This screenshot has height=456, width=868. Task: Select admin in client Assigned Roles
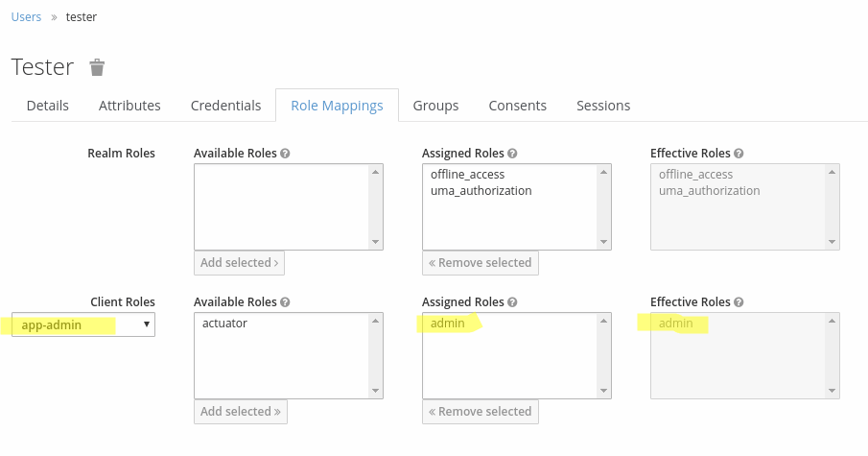(x=448, y=324)
